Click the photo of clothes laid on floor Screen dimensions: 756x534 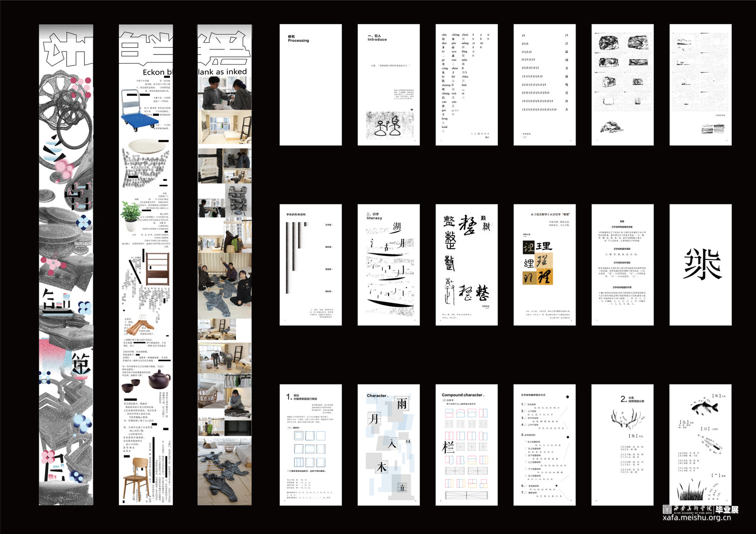point(224,471)
